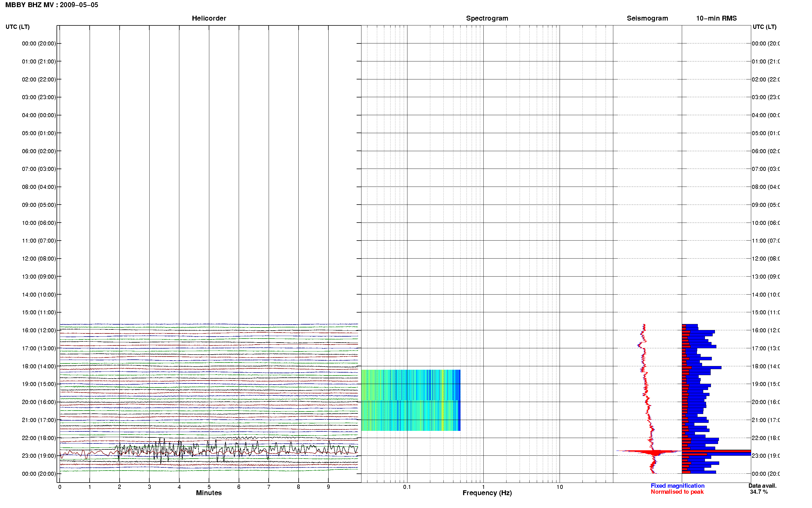Click the 'Seismogram' panel heading
Viewport: 812px width, 508px height.
click(647, 19)
